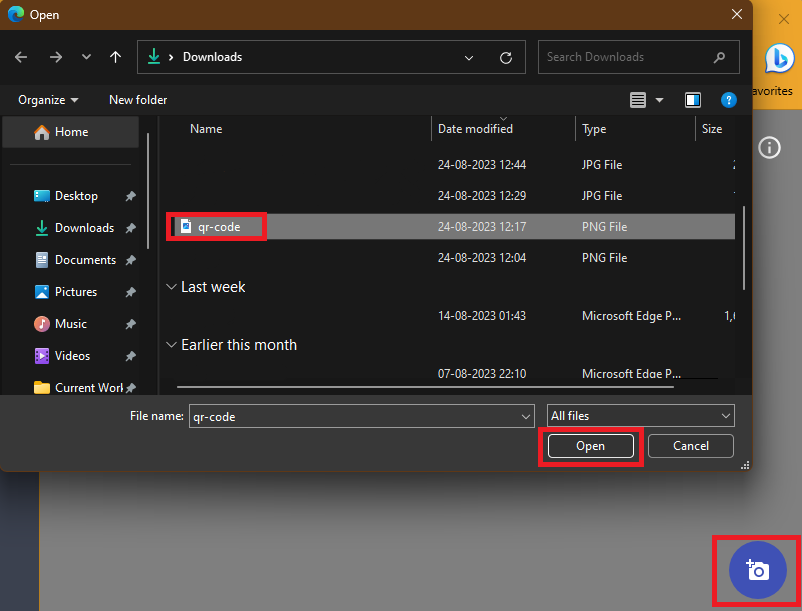
Task: Open the help question mark icon
Action: (x=729, y=100)
